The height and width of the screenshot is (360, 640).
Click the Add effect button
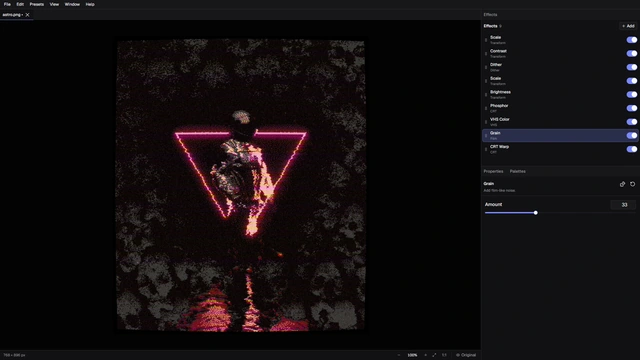coord(628,26)
